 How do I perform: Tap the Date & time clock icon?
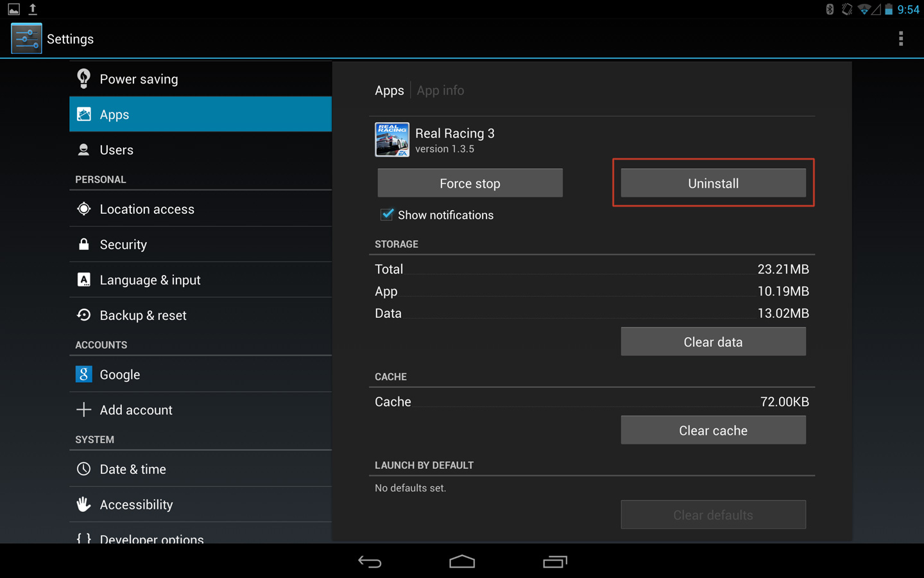tap(83, 469)
